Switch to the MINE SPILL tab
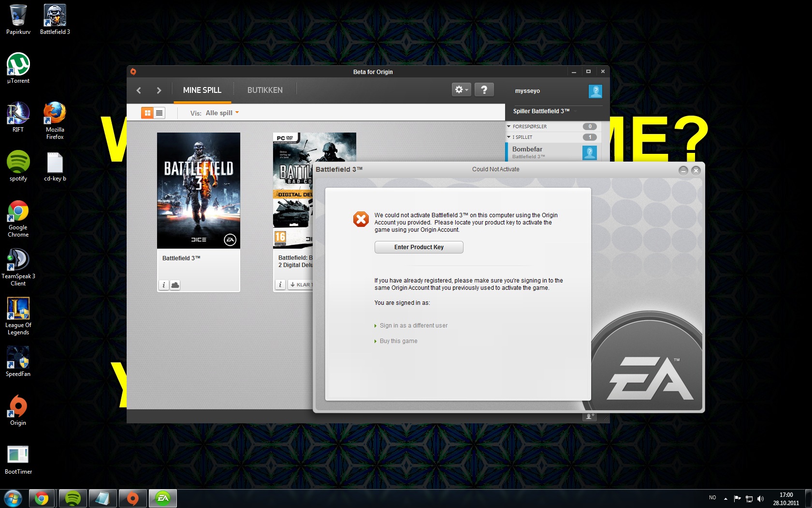 202,90
